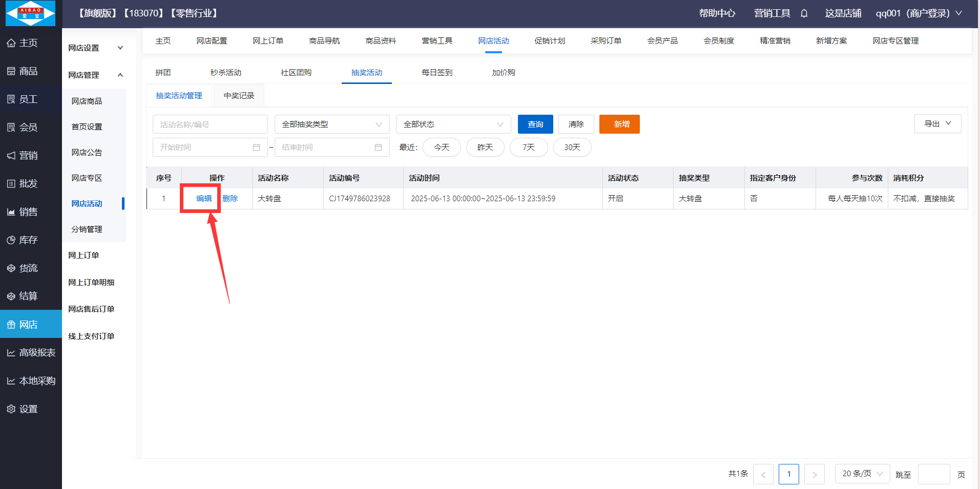Viewport: 980px width, 489px height.
Task: Open 设置 settings gear in sidebar
Action: point(23,409)
